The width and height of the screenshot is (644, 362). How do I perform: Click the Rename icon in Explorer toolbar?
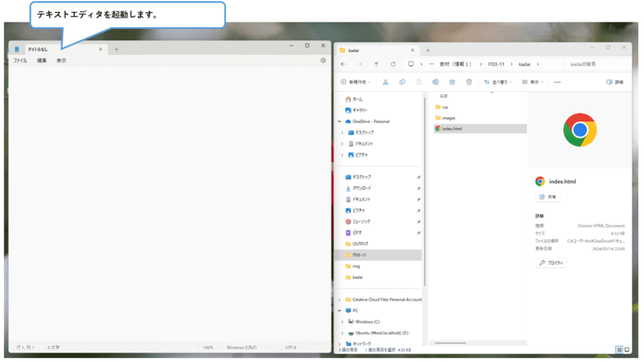coord(436,82)
